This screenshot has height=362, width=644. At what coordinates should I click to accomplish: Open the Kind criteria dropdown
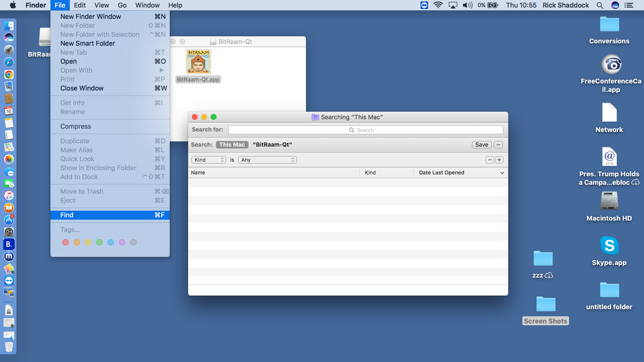(x=209, y=160)
